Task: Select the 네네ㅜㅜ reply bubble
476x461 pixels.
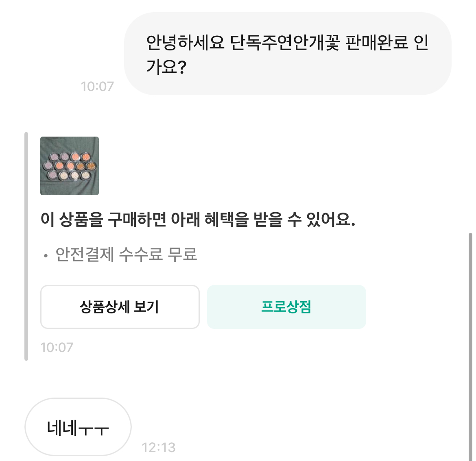Action: pos(78,427)
